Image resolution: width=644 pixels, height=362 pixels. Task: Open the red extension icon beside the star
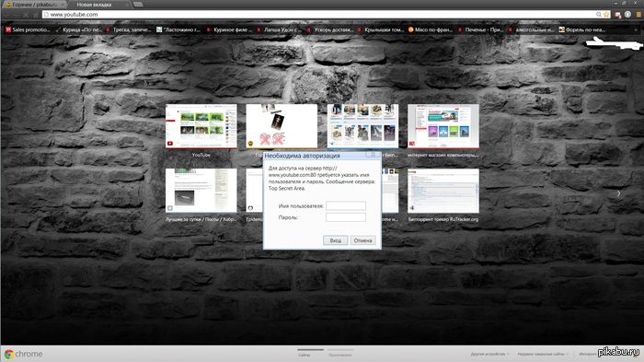(617, 15)
